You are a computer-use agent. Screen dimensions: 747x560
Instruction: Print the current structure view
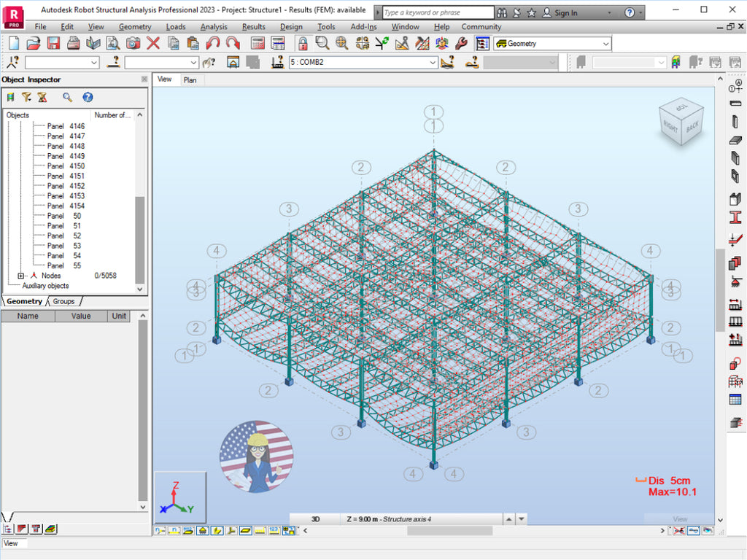click(73, 43)
